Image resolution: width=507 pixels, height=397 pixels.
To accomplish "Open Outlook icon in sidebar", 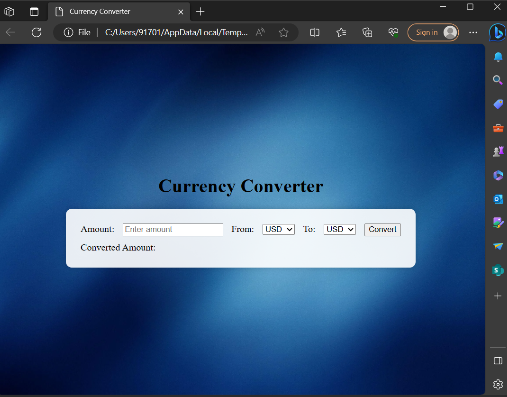I will tap(498, 199).
